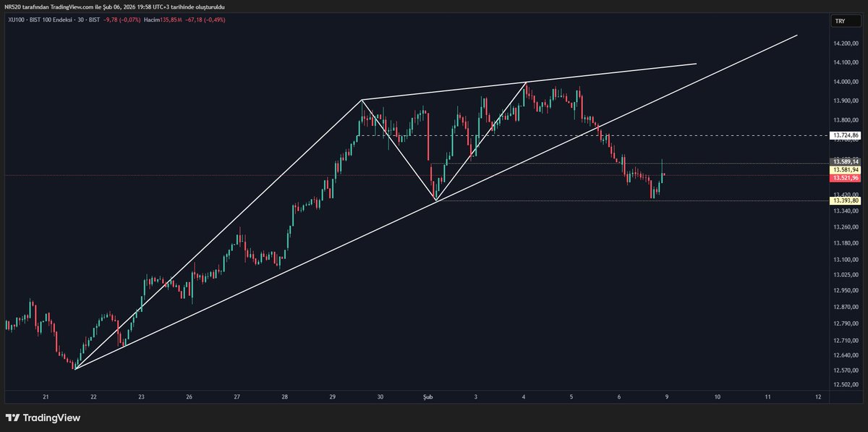
Task: Click the 12.640,00 price axis tick
Action: (x=846, y=355)
